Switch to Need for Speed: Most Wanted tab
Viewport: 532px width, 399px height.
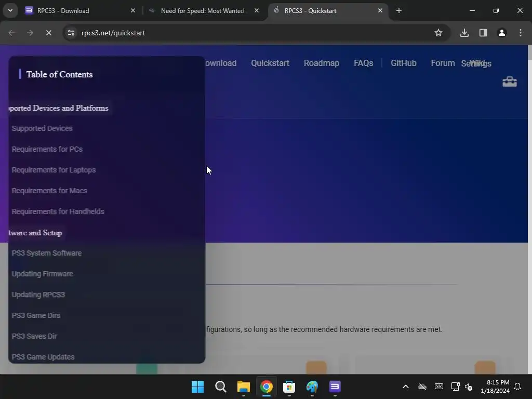205,10
